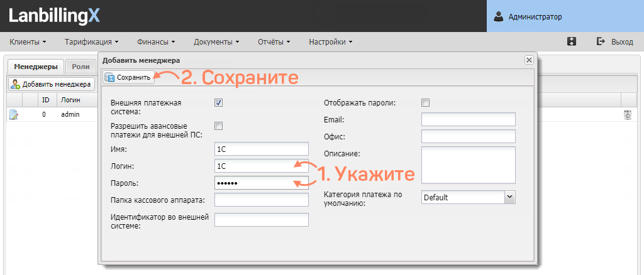Viewport: 644px width, 275px height.
Task: Click the Добавить менеджера button
Action: click(x=51, y=84)
